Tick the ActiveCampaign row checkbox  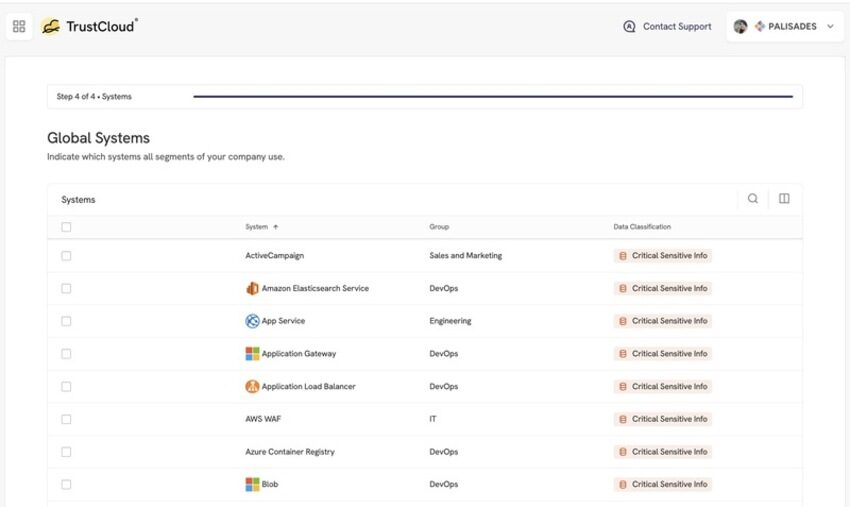pos(66,256)
